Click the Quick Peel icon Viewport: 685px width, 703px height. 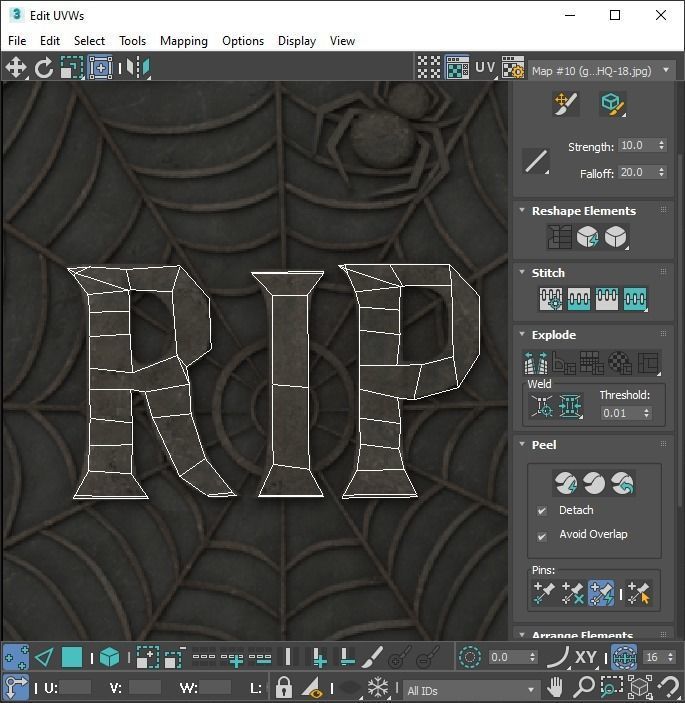[x=566, y=483]
